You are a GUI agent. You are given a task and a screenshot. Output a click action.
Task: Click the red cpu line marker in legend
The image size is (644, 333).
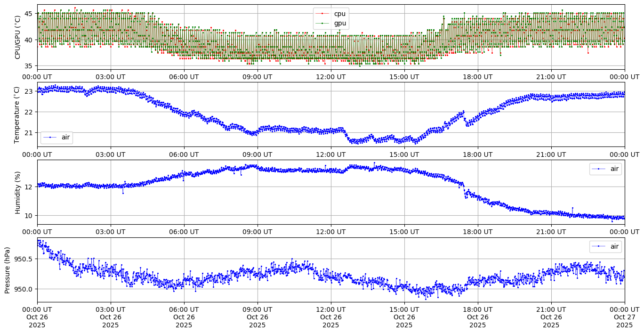coord(323,14)
